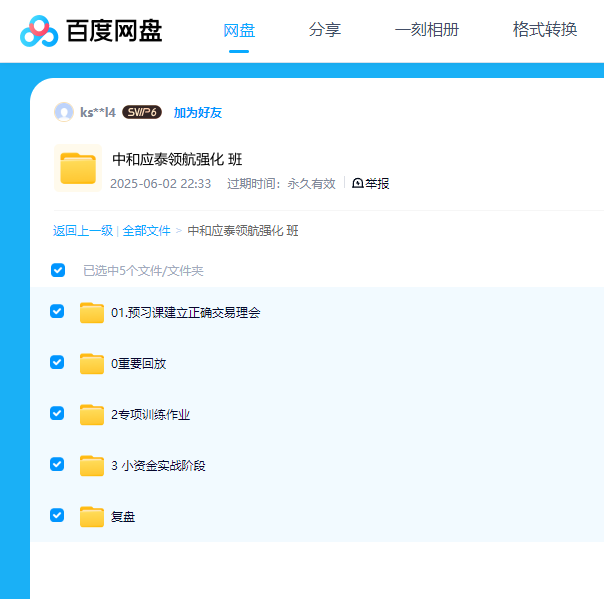Image resolution: width=604 pixels, height=599 pixels.
Task: Click the user avatar for ks**l4
Action: tap(64, 112)
